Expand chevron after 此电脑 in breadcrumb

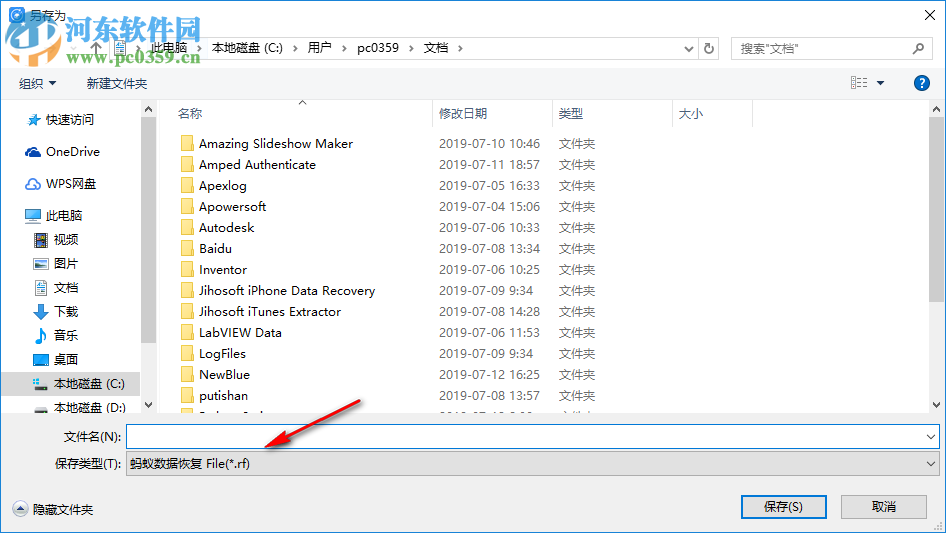pyautogui.click(x=199, y=48)
